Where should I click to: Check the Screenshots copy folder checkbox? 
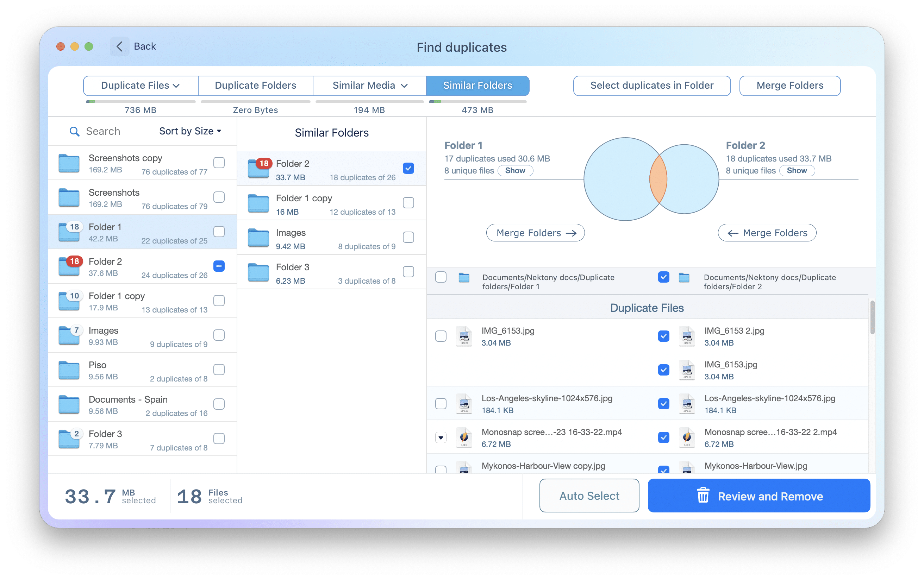click(219, 163)
